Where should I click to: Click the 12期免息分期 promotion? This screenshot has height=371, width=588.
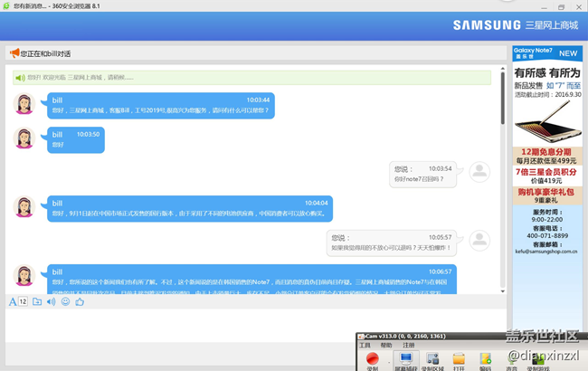[x=546, y=156]
